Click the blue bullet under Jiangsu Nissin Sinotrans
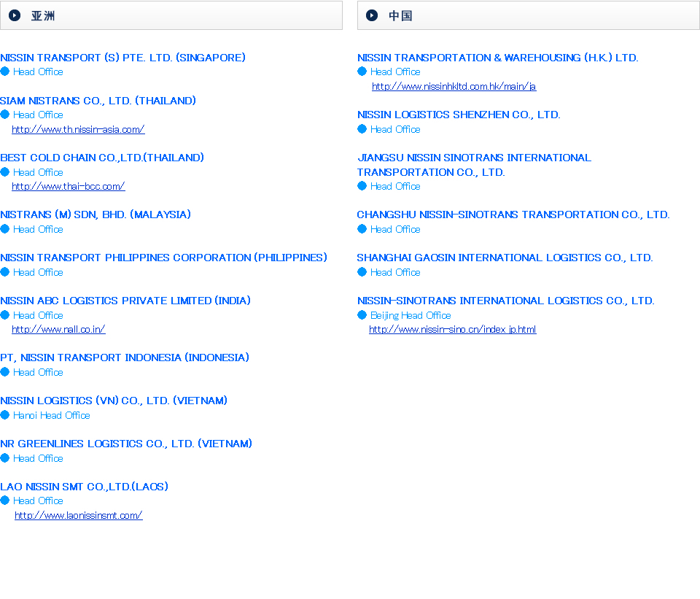Screen dimensions: 700x599 coord(362,186)
